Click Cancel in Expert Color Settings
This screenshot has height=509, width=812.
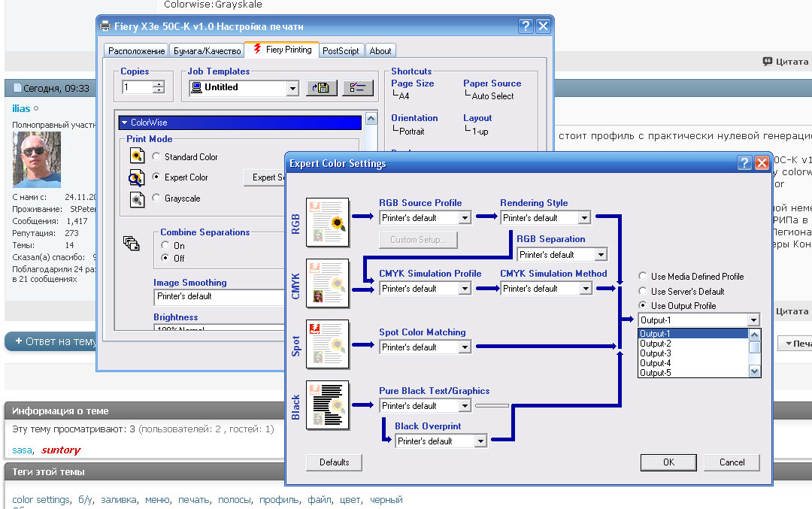pos(732,462)
